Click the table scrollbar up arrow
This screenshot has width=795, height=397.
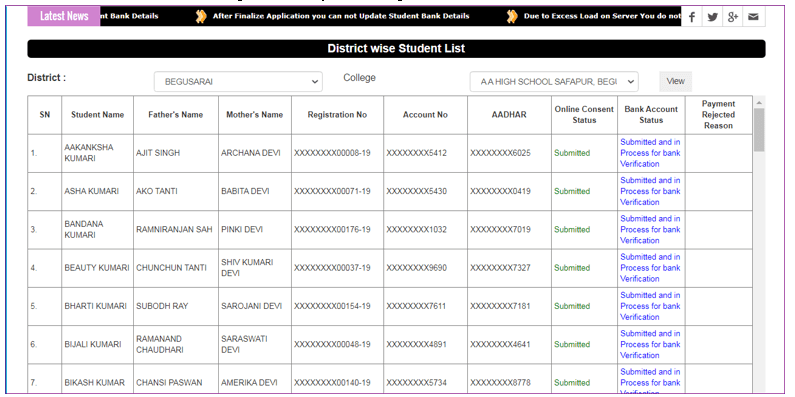coord(759,102)
